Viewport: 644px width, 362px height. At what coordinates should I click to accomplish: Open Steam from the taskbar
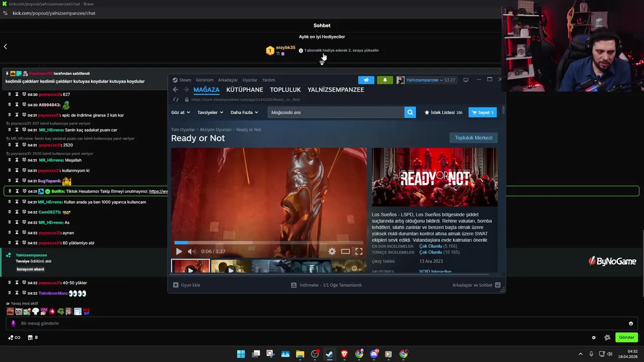[x=330, y=354]
